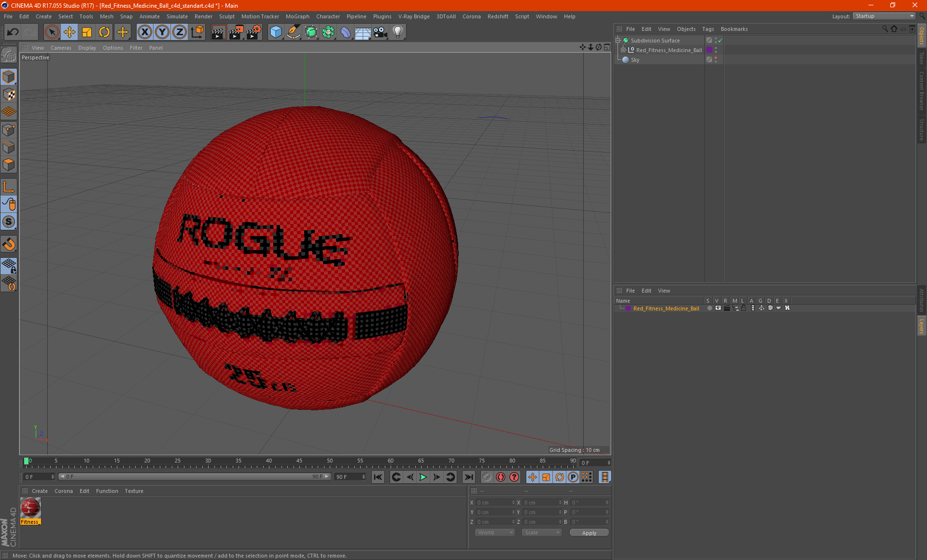Open the Array modeling objects icon

(x=328, y=32)
